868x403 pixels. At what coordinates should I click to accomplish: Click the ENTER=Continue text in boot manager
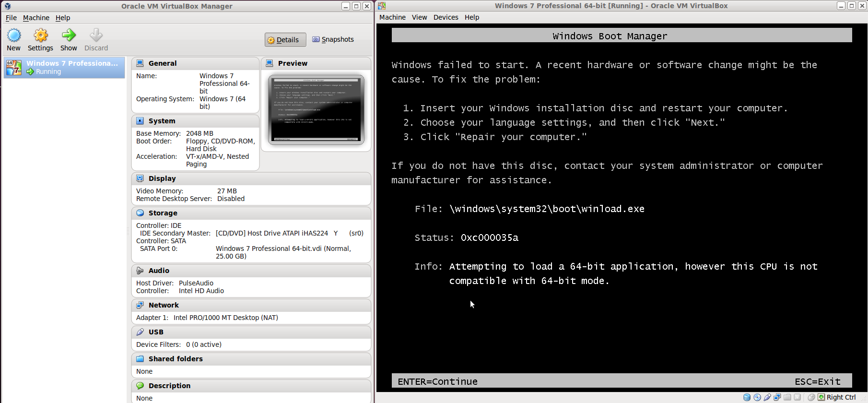click(437, 381)
